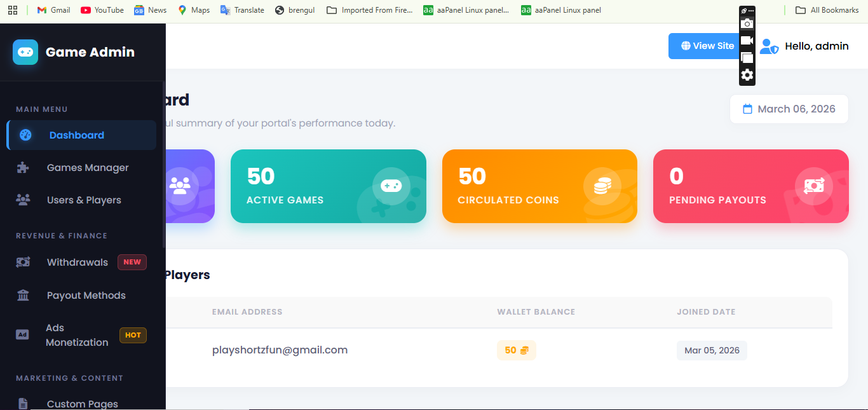Open the All Bookmarks folder
Image resolution: width=868 pixels, height=410 pixels.
point(827,10)
